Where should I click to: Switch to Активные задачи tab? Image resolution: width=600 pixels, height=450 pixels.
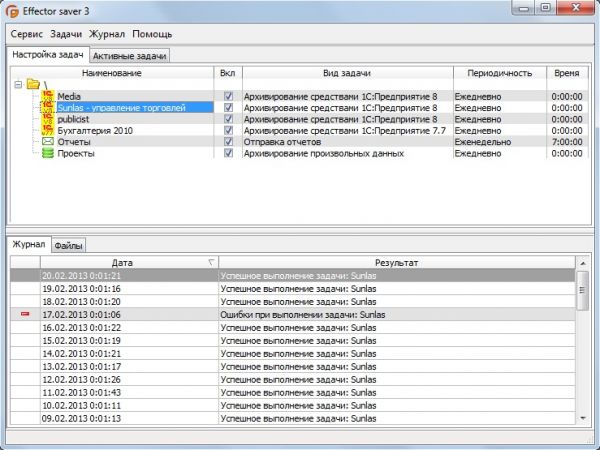pyautogui.click(x=129, y=56)
